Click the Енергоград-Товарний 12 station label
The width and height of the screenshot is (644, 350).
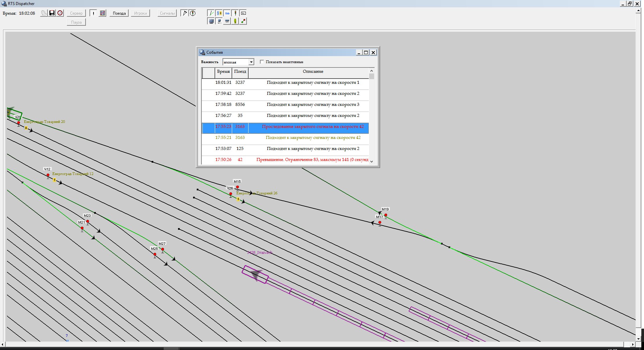coord(73,174)
